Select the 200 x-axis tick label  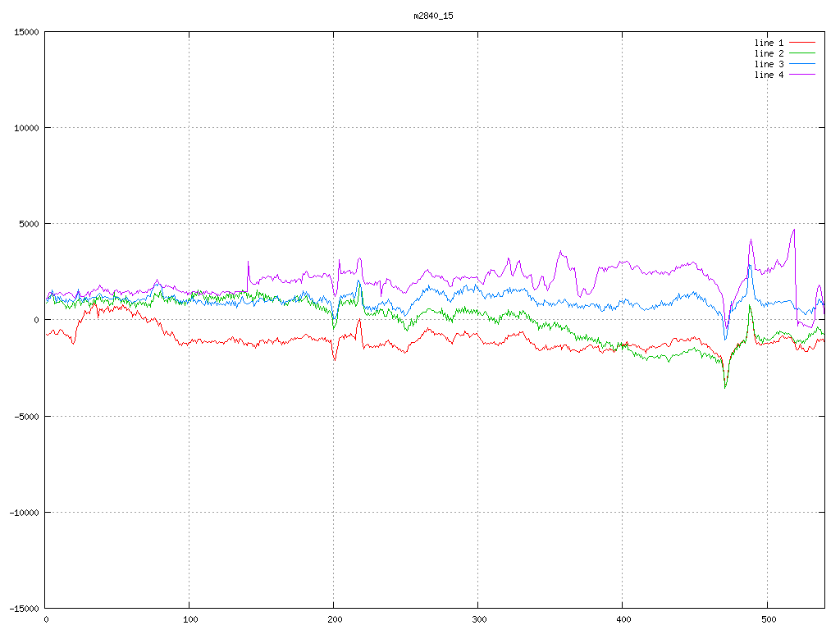pos(334,619)
